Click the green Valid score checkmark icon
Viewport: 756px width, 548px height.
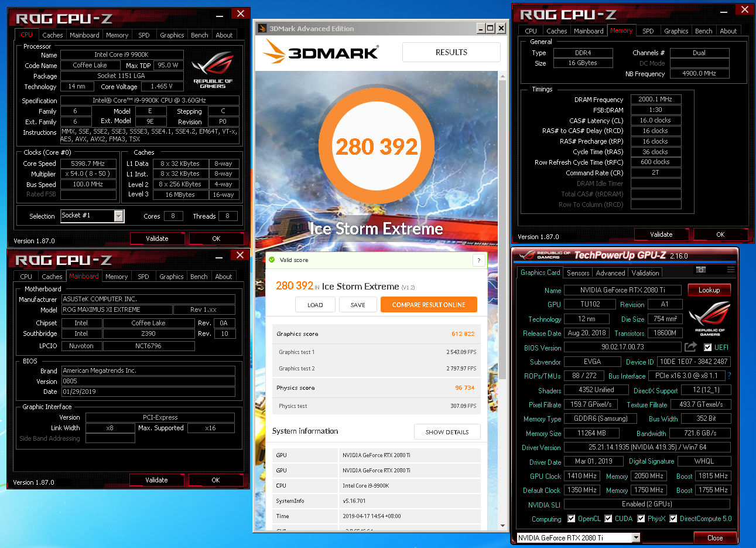click(x=272, y=260)
